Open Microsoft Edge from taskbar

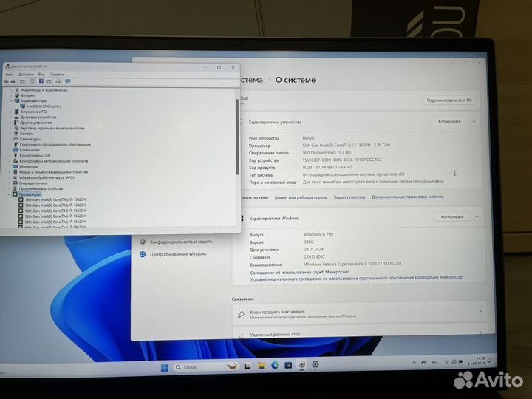(275, 366)
